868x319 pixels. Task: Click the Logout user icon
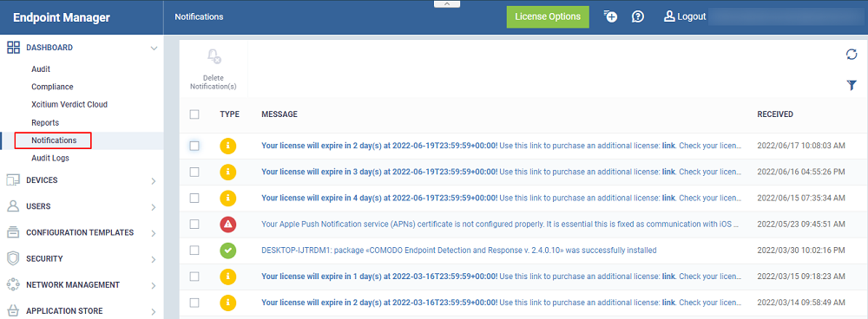click(669, 16)
